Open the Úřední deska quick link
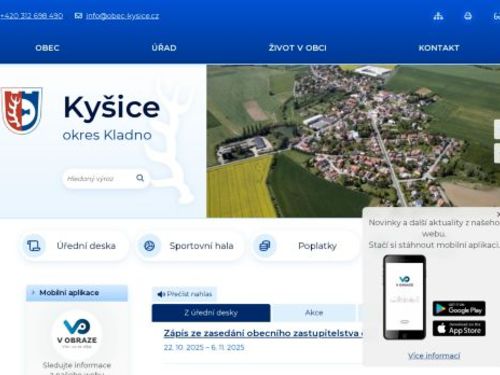 tap(74, 246)
